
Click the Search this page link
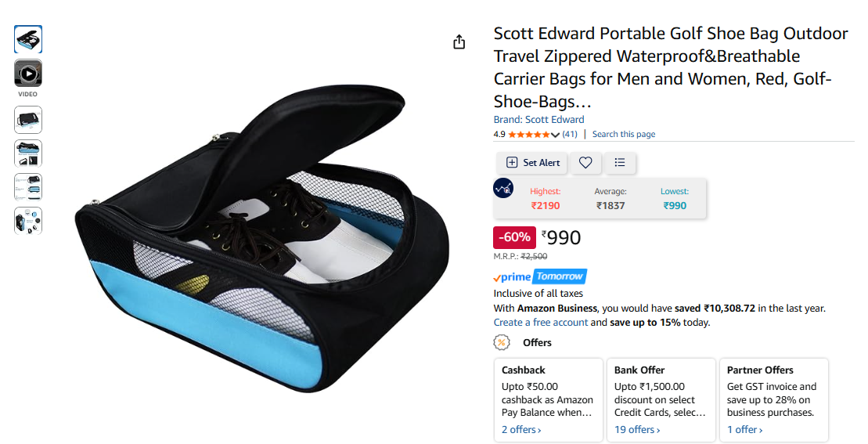click(623, 134)
